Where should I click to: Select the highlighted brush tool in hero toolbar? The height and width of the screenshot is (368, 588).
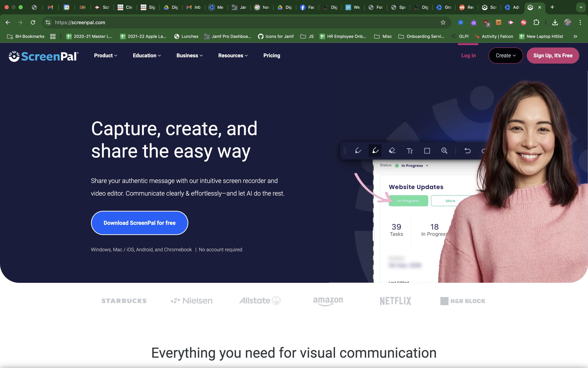(375, 151)
